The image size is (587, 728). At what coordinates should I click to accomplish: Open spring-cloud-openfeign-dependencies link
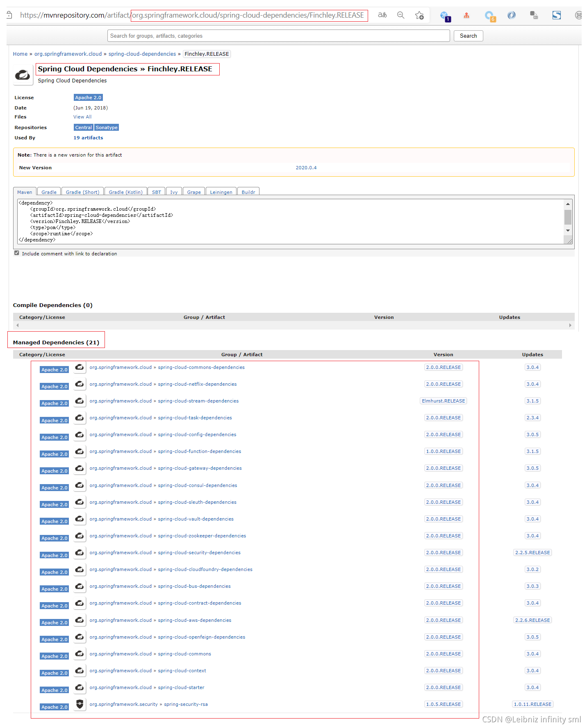click(202, 637)
